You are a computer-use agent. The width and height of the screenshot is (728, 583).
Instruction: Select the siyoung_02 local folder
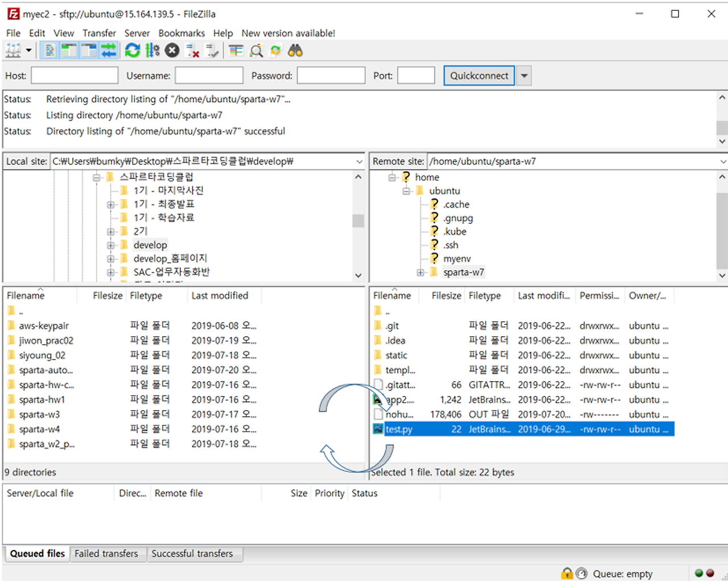pos(42,355)
